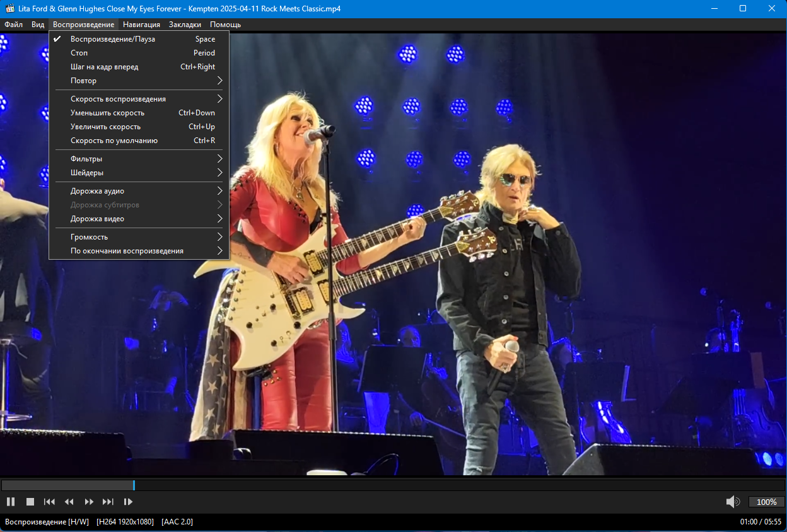
Task: Choose Увеличить скорость
Action: (x=139, y=127)
